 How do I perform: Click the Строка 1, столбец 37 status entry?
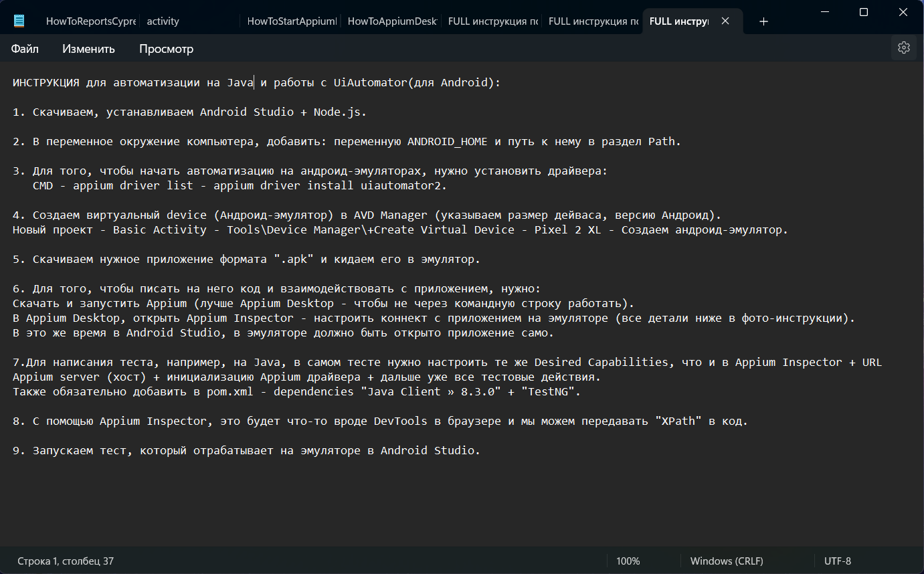pyautogui.click(x=66, y=561)
